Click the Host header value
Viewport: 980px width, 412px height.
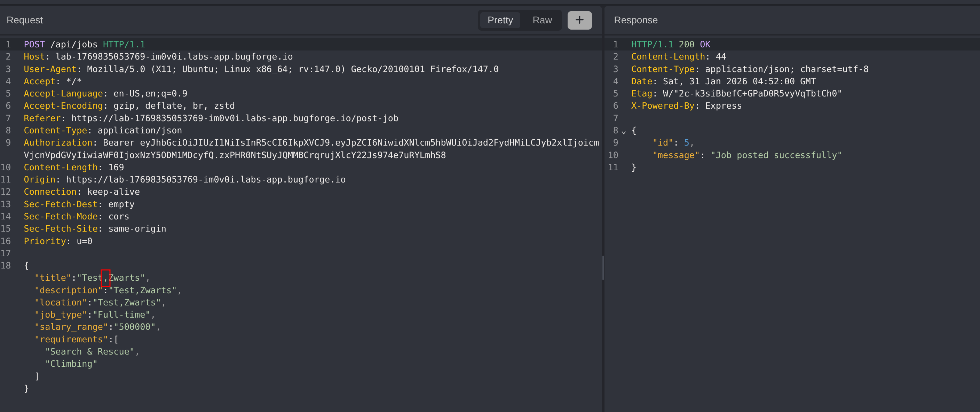click(x=174, y=57)
